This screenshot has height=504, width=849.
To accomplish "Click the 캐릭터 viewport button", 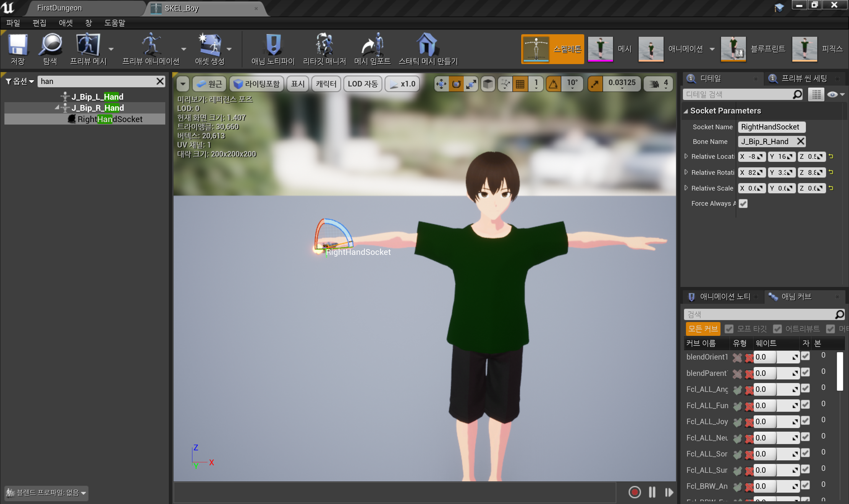I will [x=326, y=84].
